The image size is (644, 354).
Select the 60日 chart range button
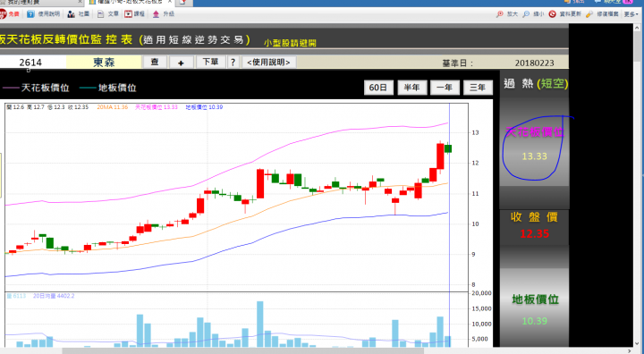[x=378, y=88]
